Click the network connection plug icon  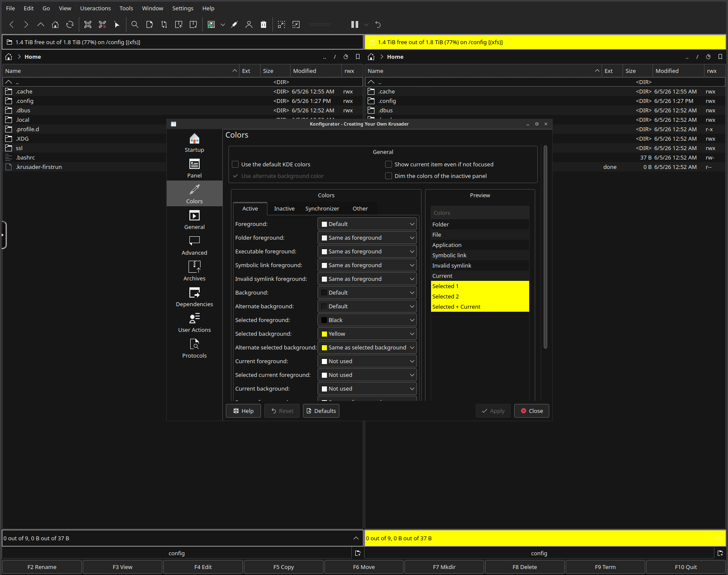coord(234,24)
